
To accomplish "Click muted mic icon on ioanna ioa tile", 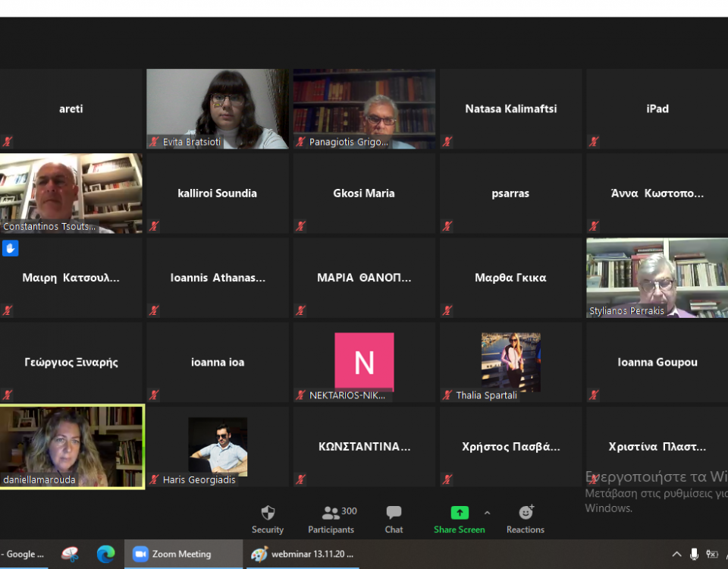I will tap(154, 395).
